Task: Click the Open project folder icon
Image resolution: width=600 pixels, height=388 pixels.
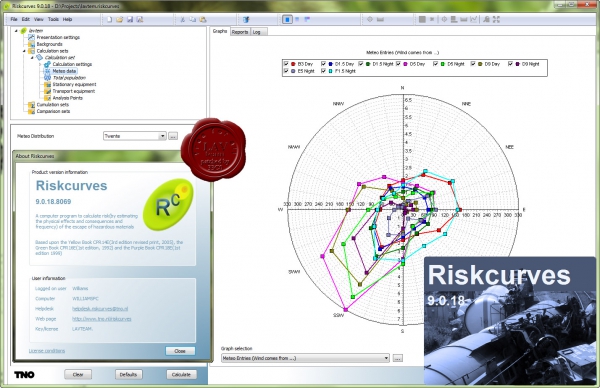Action: click(x=120, y=19)
